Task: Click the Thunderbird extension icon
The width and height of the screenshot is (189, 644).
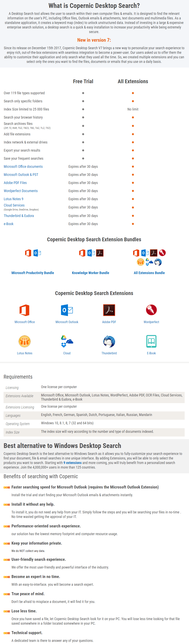Action: (109, 341)
